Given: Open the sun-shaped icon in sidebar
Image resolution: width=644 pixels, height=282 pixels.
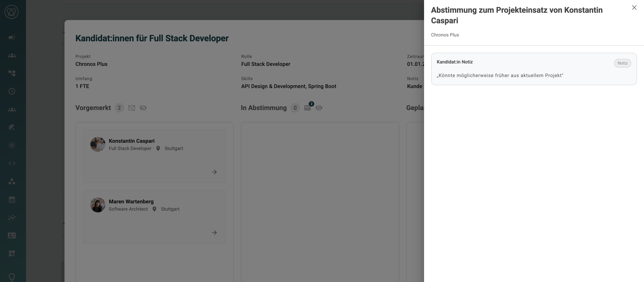Looking at the screenshot, I should tap(12, 145).
